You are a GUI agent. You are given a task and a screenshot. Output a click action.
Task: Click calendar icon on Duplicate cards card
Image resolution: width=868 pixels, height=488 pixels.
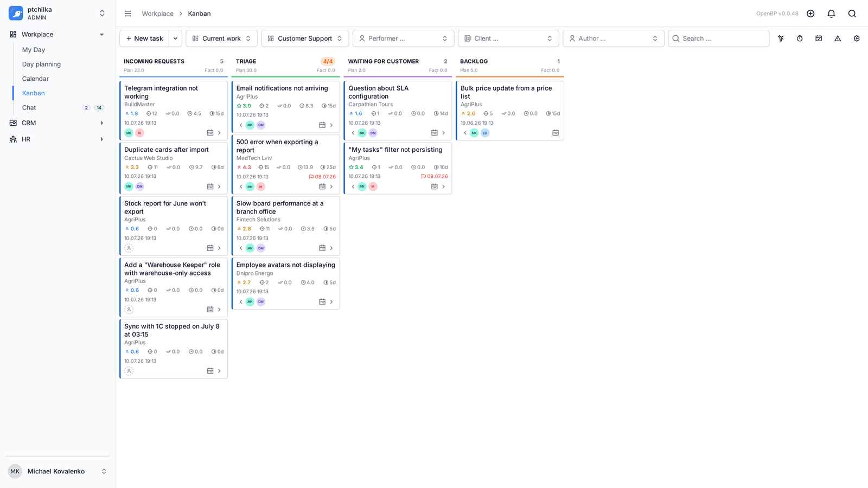(x=210, y=187)
